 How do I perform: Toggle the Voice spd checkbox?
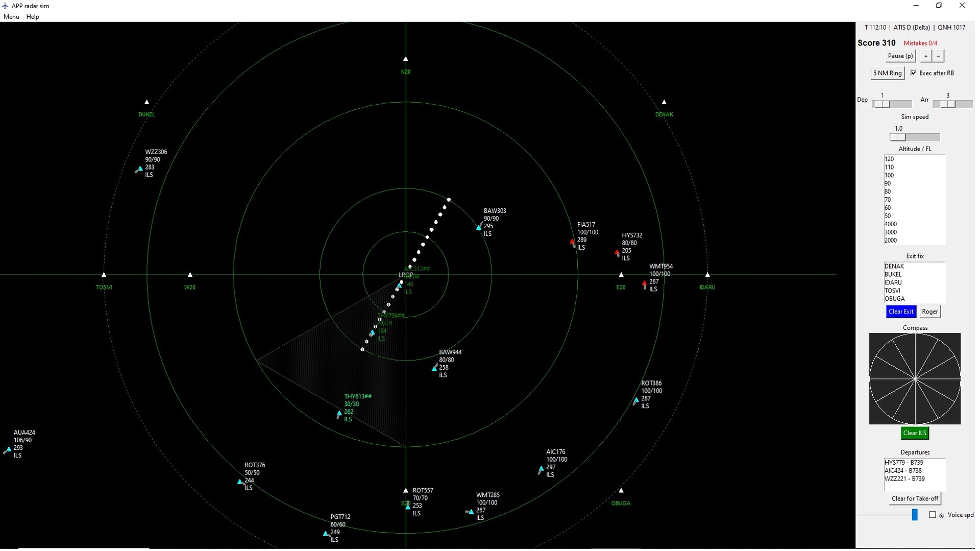coord(932,515)
